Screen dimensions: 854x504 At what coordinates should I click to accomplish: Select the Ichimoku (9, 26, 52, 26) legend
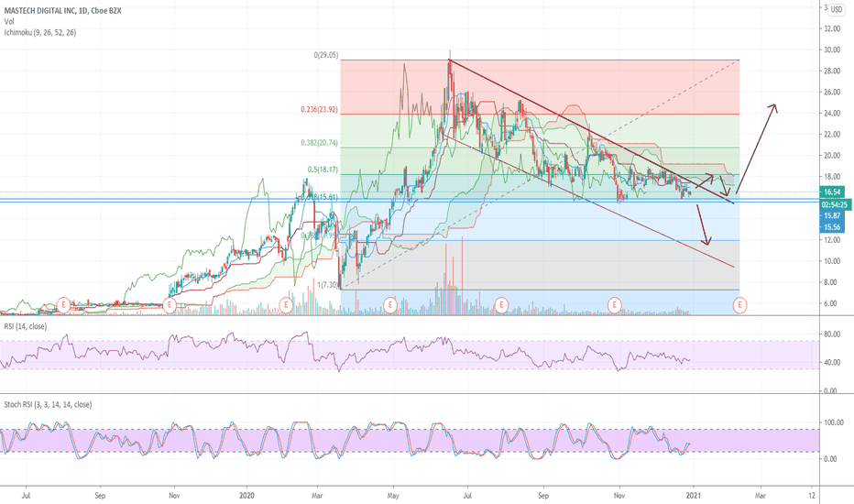(40, 33)
